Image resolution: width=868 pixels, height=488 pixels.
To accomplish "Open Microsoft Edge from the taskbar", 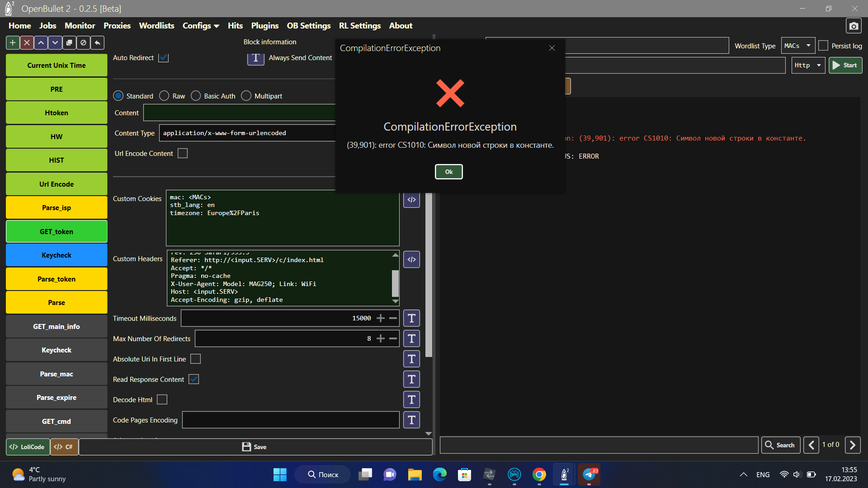I will point(439,474).
